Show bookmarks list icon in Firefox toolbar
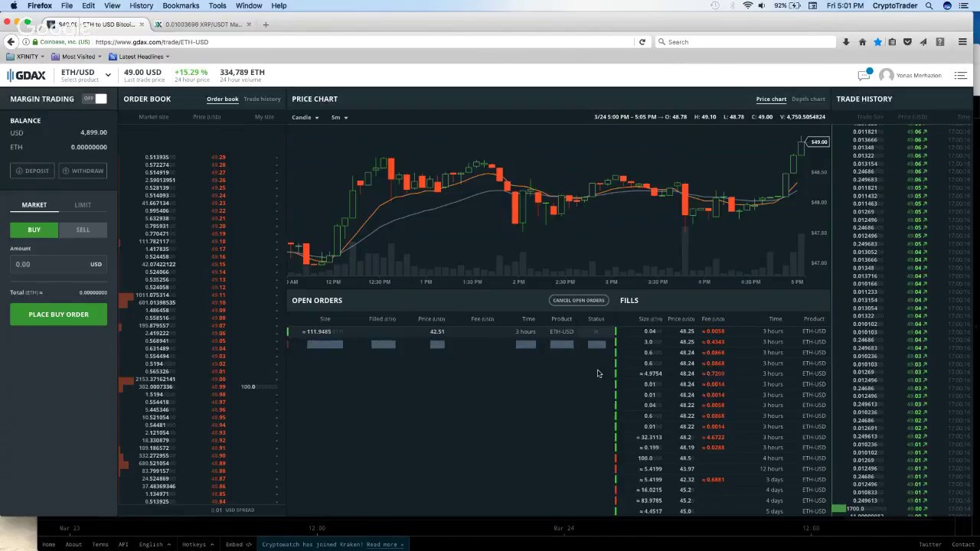 (892, 42)
